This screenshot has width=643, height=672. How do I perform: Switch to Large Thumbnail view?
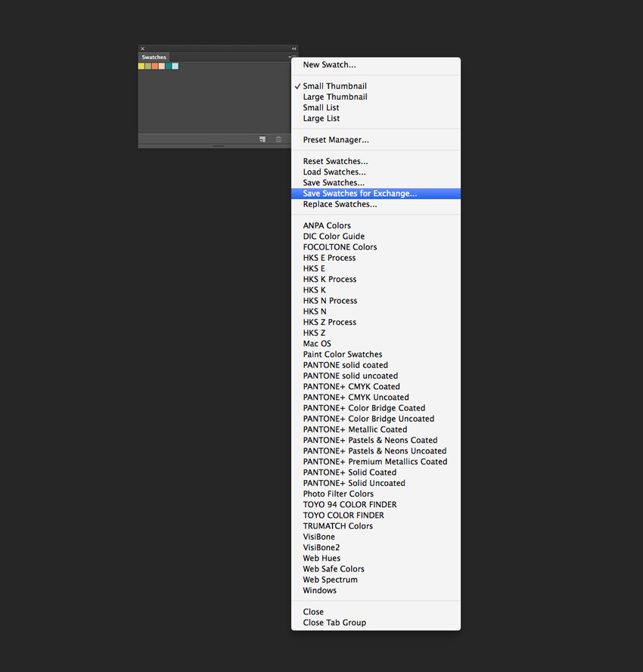click(x=376, y=97)
